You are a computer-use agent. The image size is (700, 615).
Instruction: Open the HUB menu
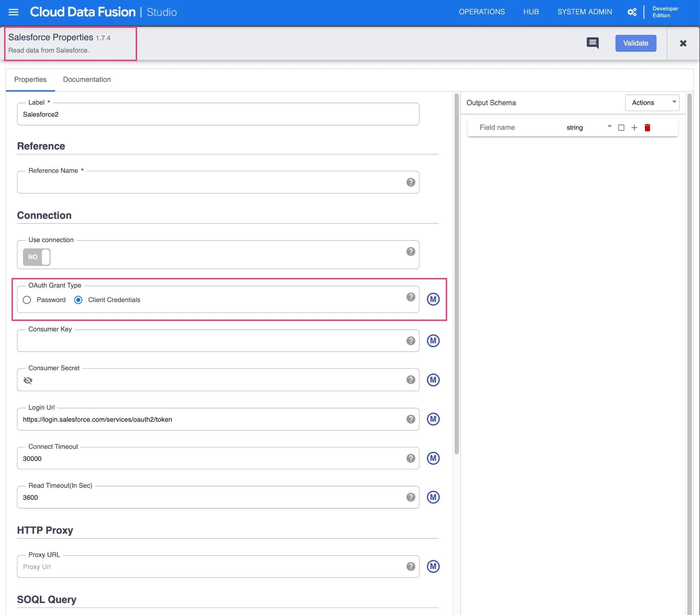[x=531, y=12]
